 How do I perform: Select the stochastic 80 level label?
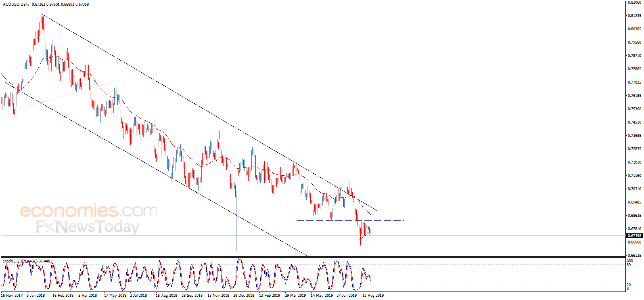coord(629,265)
